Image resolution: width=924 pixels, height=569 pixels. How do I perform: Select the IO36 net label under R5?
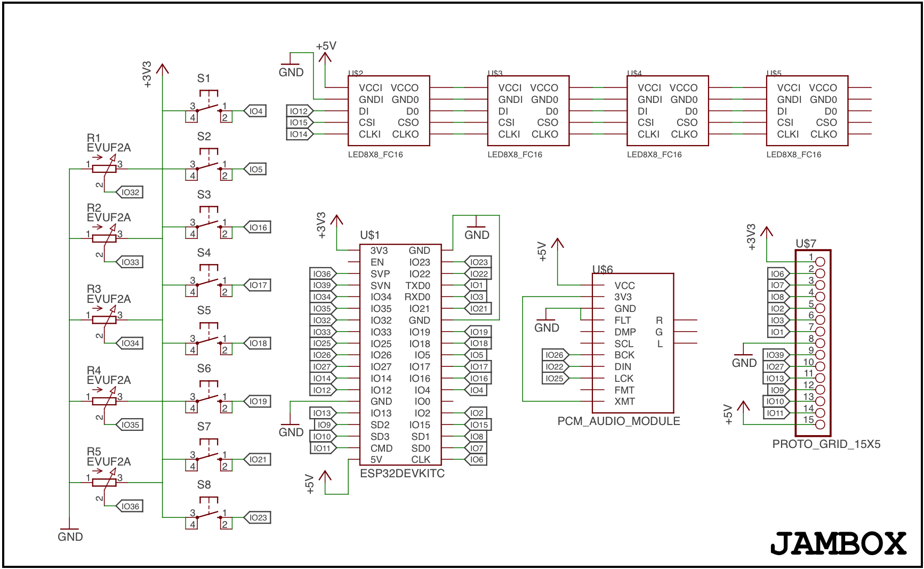coord(130,506)
